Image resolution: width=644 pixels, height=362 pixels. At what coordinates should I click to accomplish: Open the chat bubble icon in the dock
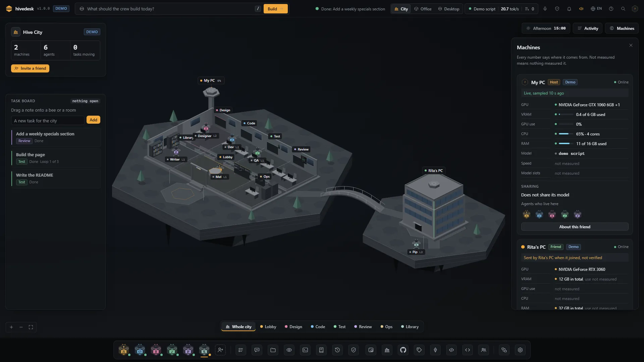[257, 350]
